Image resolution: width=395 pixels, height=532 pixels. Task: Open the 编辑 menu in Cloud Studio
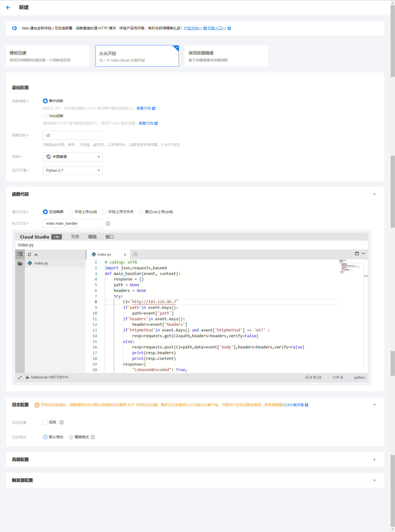pos(92,237)
